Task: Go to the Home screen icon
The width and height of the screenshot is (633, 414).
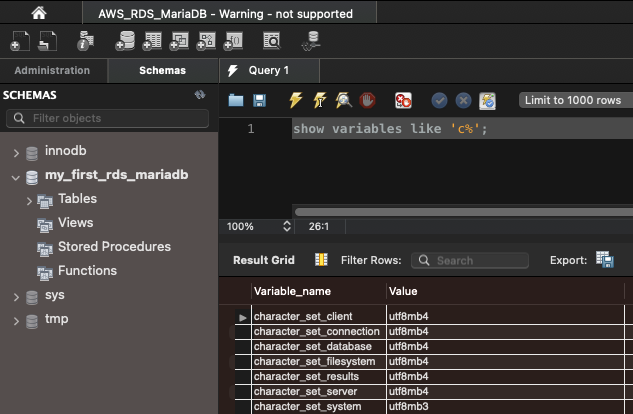Action: click(39, 13)
